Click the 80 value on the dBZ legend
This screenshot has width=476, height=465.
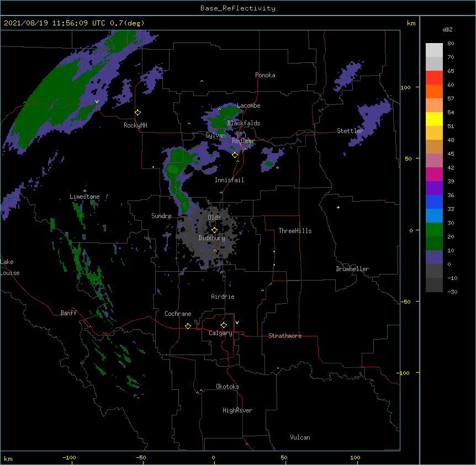click(x=451, y=44)
